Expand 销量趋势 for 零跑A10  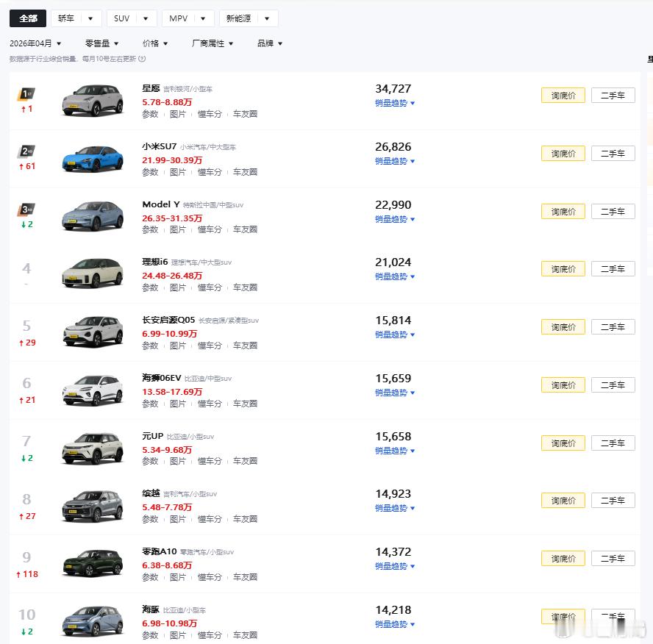coord(395,566)
